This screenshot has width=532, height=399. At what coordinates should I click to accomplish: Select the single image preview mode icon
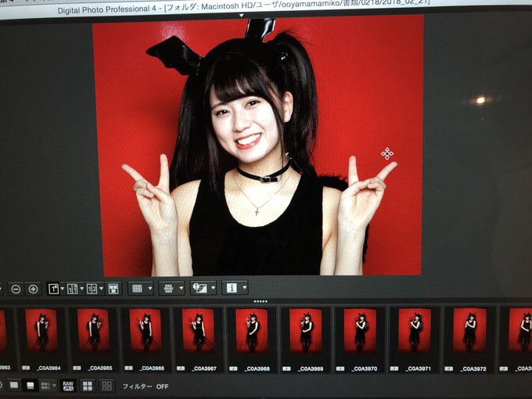click(x=54, y=289)
